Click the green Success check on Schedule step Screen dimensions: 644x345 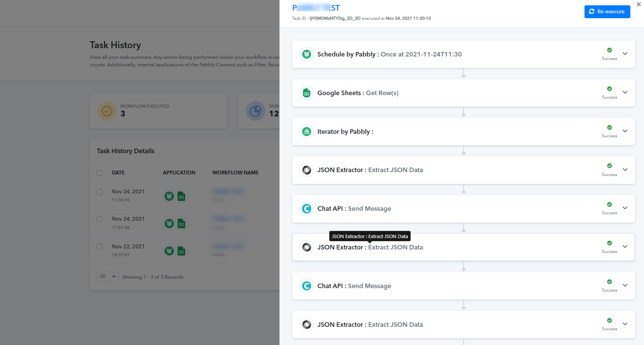(x=610, y=50)
